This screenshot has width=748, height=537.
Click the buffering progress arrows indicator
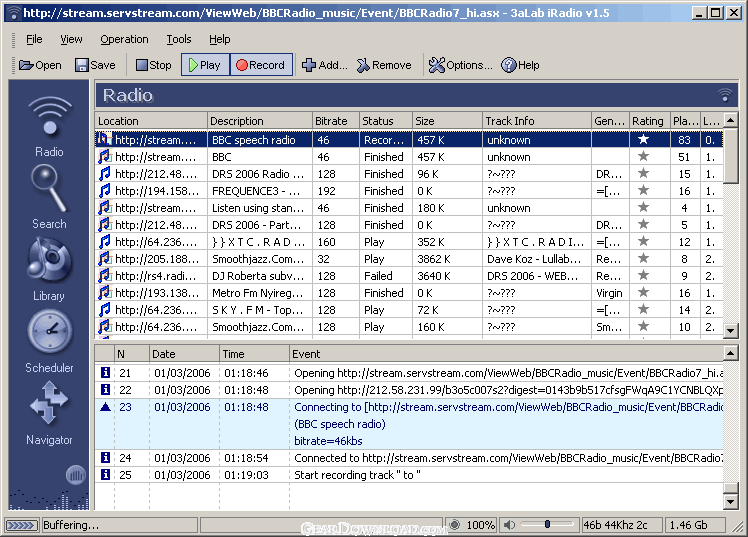coord(22,525)
